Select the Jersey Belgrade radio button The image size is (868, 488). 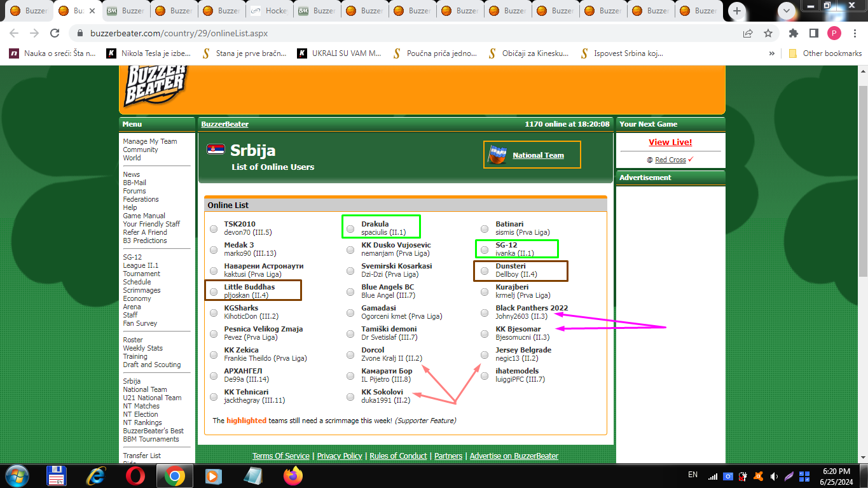pos(485,354)
